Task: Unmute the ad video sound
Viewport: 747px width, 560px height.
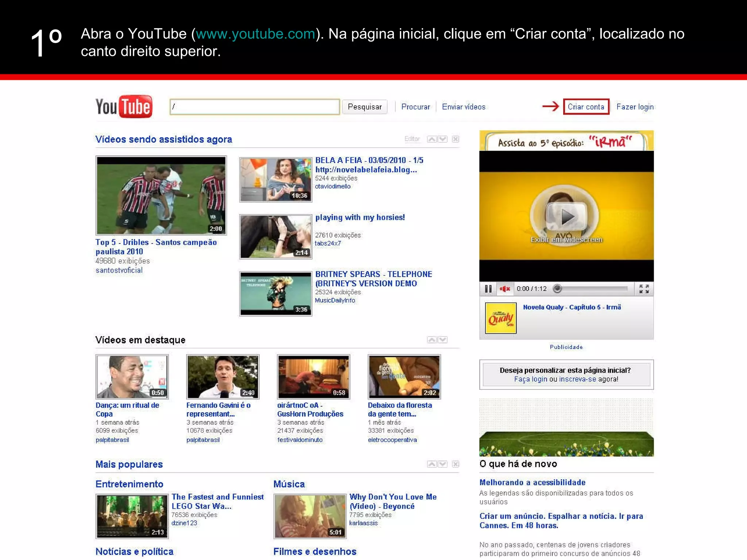Action: 505,289
